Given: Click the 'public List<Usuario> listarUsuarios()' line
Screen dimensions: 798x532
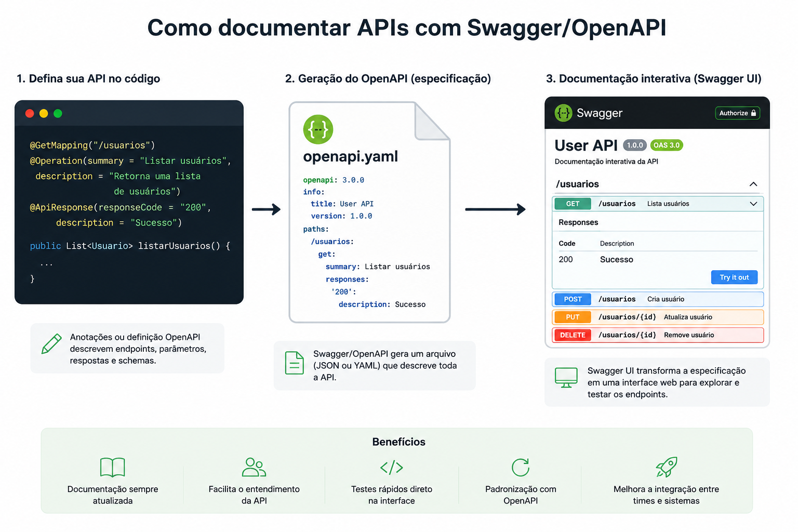Looking at the screenshot, I should pos(130,246).
